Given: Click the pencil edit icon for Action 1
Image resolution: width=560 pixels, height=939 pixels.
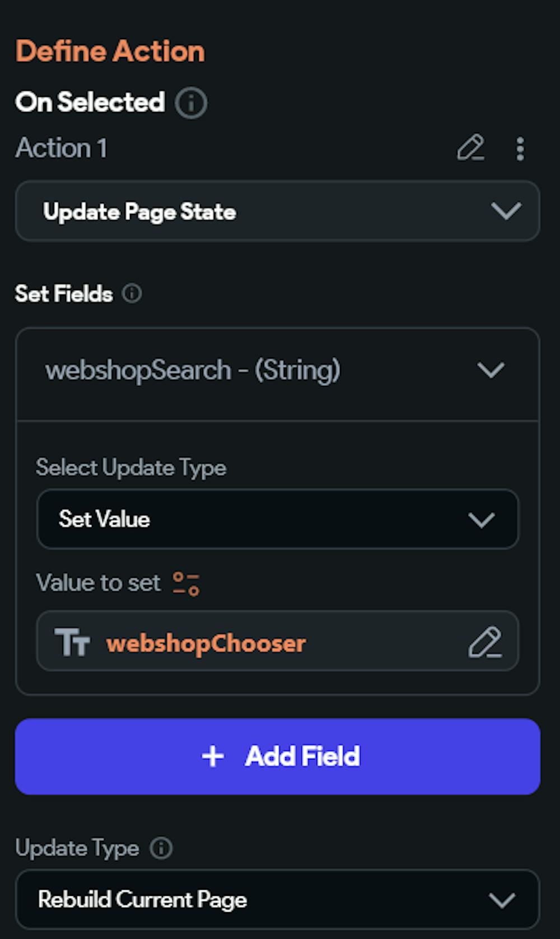Looking at the screenshot, I should (470, 148).
